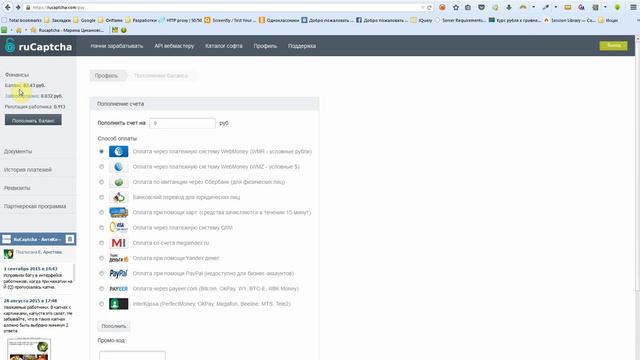Select QIWI payment radio button
The width and height of the screenshot is (640, 360).
(102, 228)
